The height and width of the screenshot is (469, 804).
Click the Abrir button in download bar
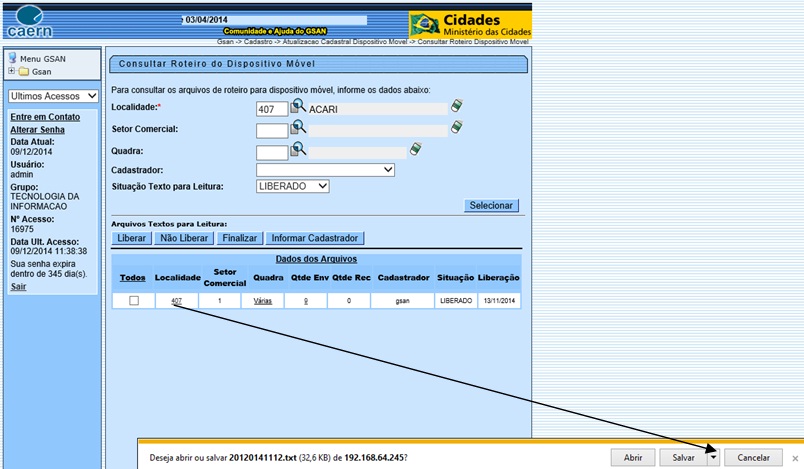(633, 457)
